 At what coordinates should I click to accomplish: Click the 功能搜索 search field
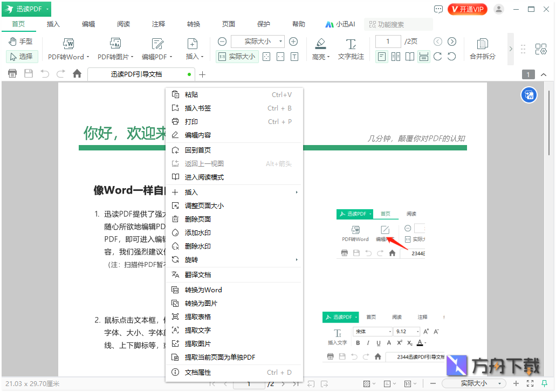tap(399, 24)
